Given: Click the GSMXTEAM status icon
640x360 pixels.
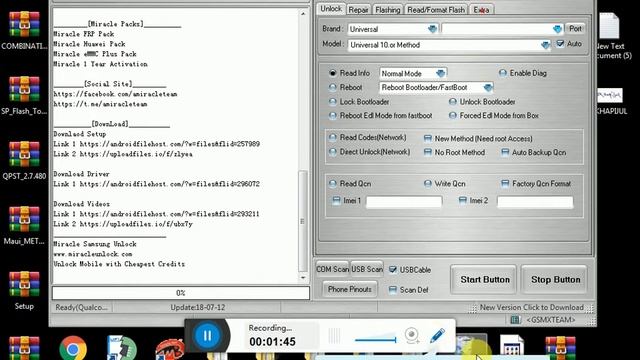Looking at the screenshot, I should coord(516,320).
